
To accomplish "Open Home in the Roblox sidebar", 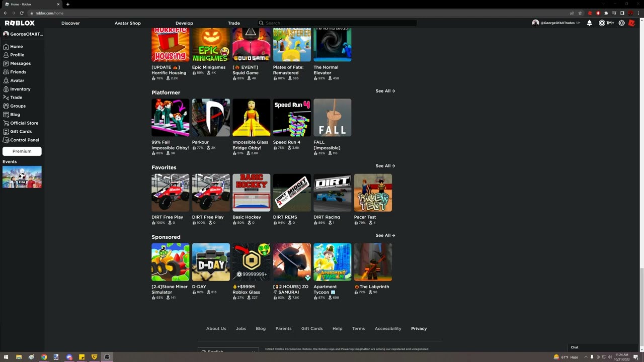I will pos(13,46).
